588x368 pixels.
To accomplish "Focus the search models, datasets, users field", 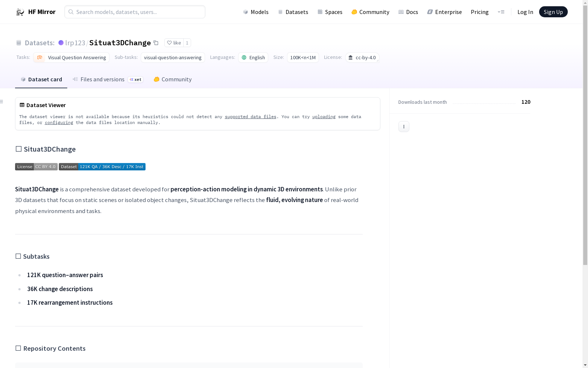I will coord(135,12).
